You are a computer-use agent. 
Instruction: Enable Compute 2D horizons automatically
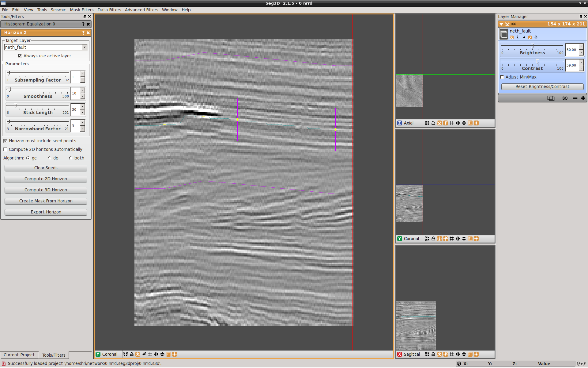click(x=5, y=149)
